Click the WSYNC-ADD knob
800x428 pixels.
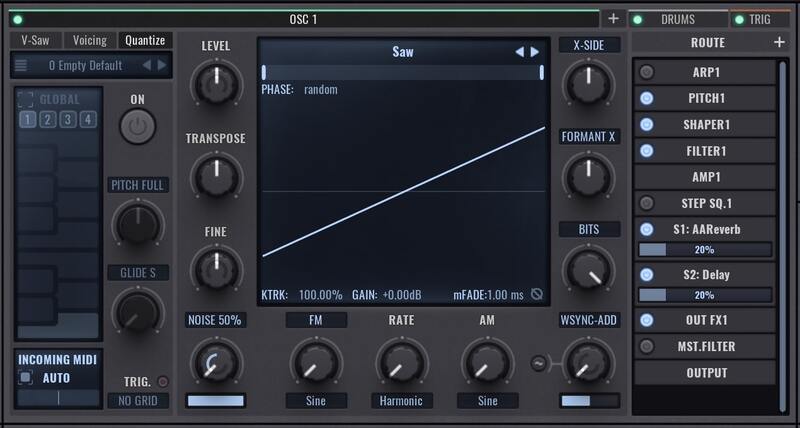pyautogui.click(x=589, y=363)
